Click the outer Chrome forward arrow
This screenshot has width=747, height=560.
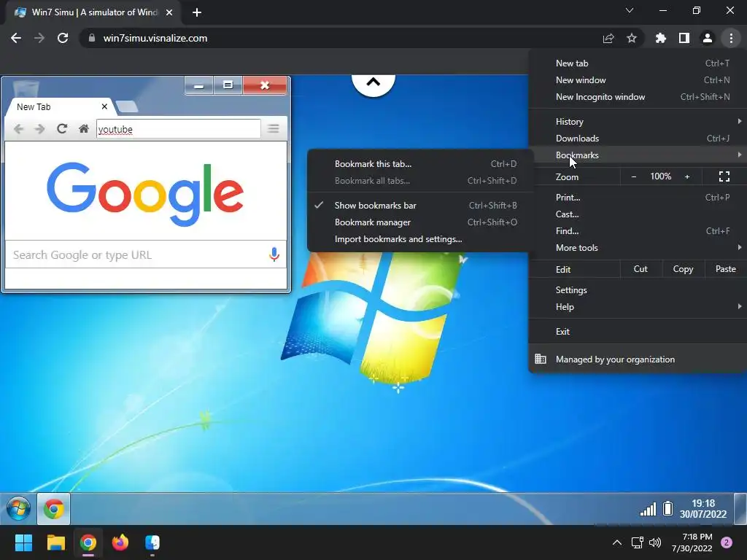click(x=39, y=38)
